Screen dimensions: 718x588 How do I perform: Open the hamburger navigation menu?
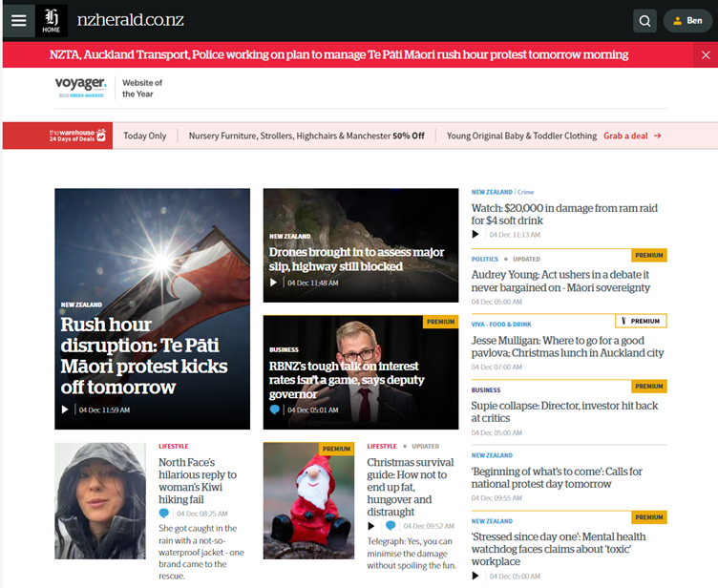(x=19, y=21)
